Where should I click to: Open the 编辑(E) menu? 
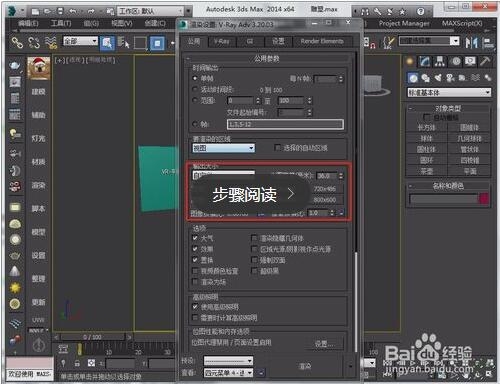click(28, 23)
